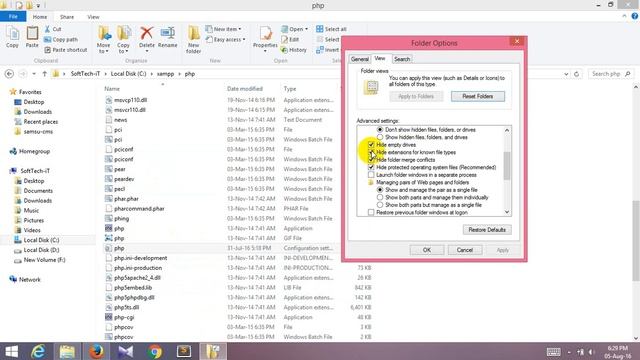640x360 pixels.
Task: Click Paste shortcut in the ribbon
Action: click(x=65, y=50)
